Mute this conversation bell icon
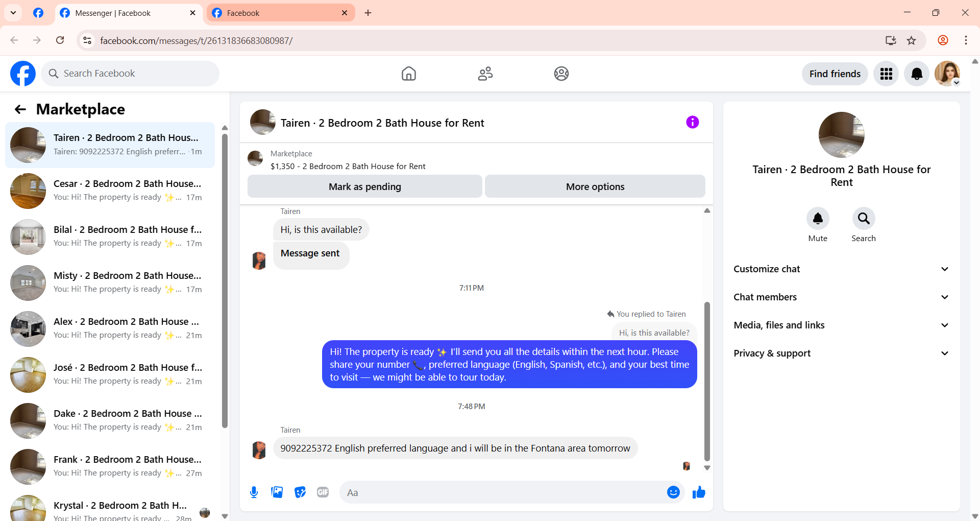 pos(818,219)
